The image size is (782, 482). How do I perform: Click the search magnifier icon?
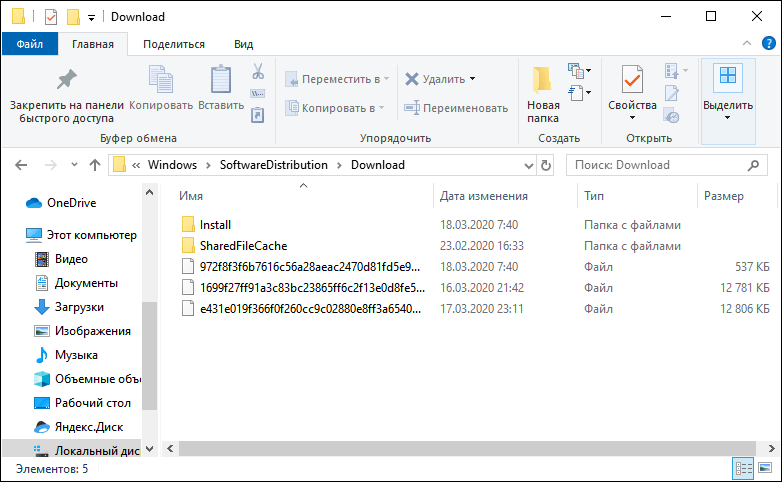pos(754,165)
